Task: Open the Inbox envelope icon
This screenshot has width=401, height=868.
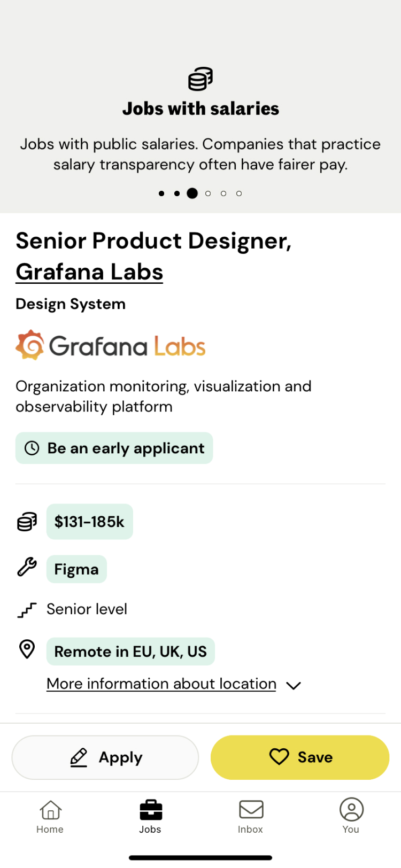Action: click(x=251, y=810)
